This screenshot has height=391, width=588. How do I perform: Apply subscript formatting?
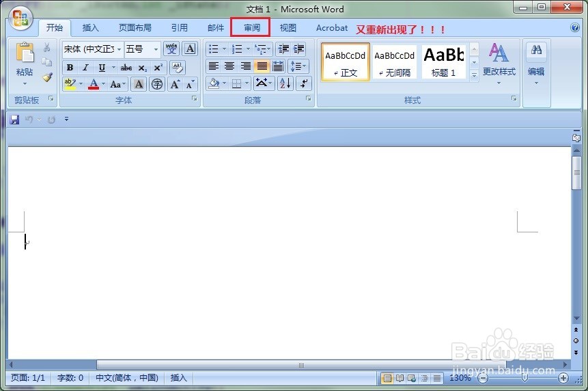tap(142, 68)
